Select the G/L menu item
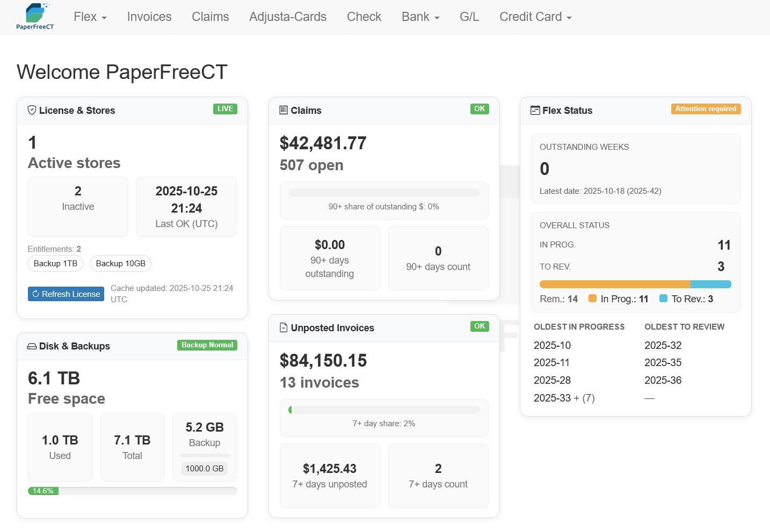 point(469,17)
